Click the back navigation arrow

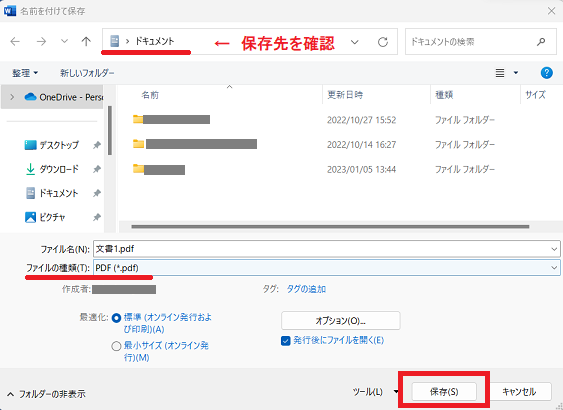pos(15,42)
